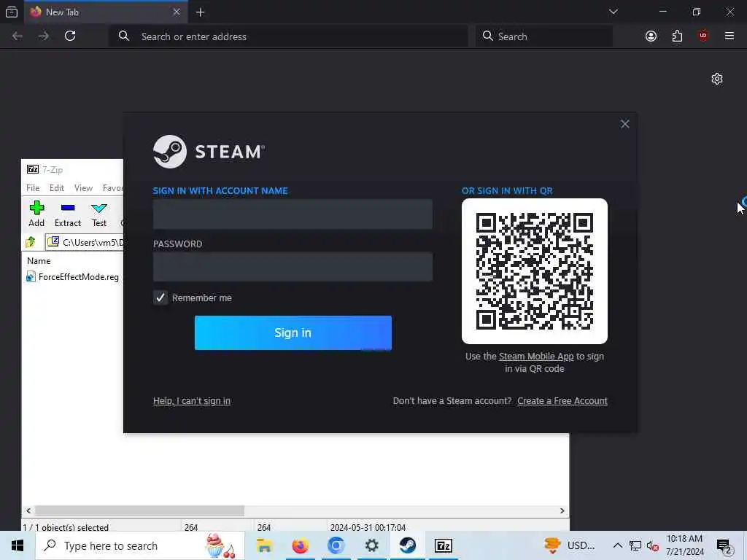The width and height of the screenshot is (747, 560).
Task: Go back to previous page
Action: (x=18, y=36)
